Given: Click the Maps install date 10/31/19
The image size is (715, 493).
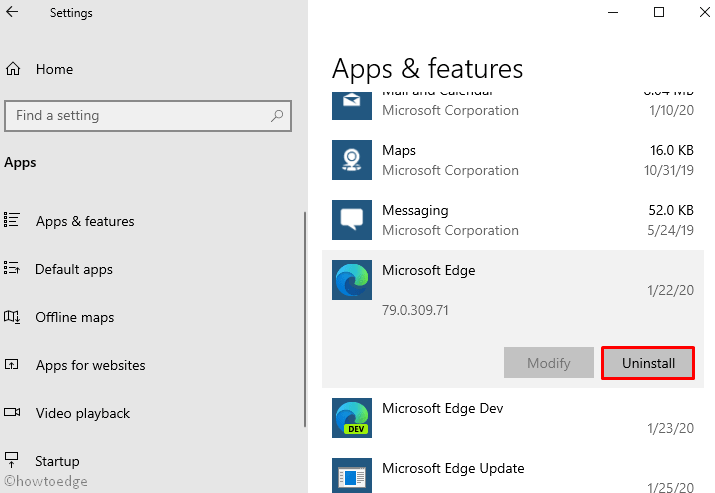Looking at the screenshot, I should (x=668, y=170).
